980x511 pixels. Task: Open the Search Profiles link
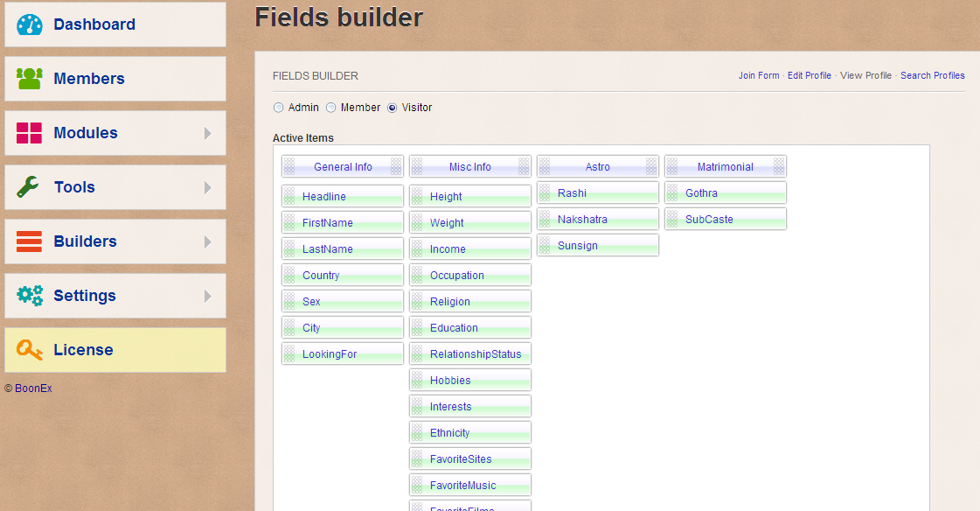pos(933,75)
